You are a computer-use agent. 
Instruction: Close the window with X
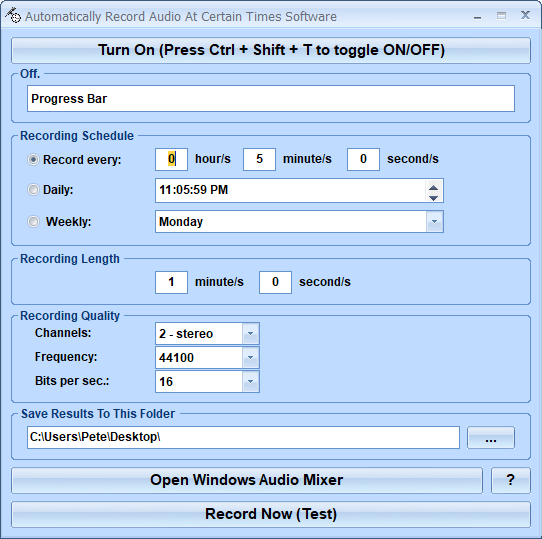(x=525, y=15)
